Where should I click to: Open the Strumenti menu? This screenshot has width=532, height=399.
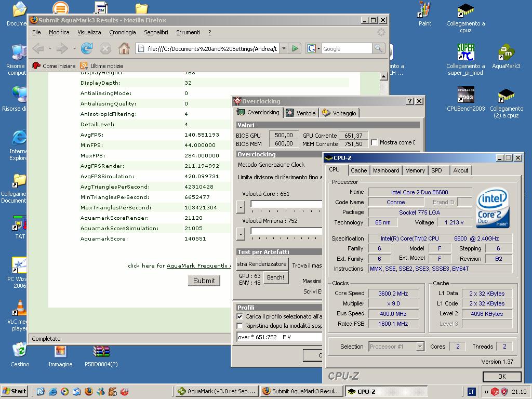tap(188, 32)
